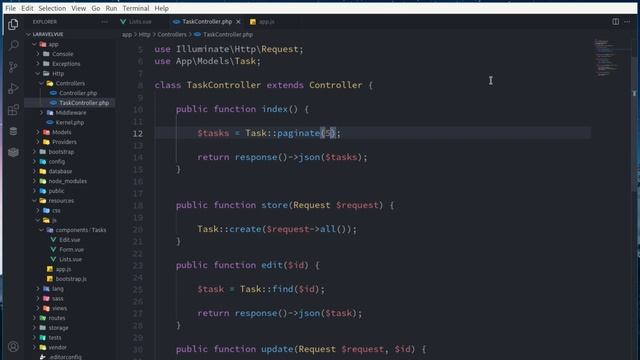Open the Accounts icon in activity bar
The width and height of the screenshot is (640, 360).
(x=13, y=347)
